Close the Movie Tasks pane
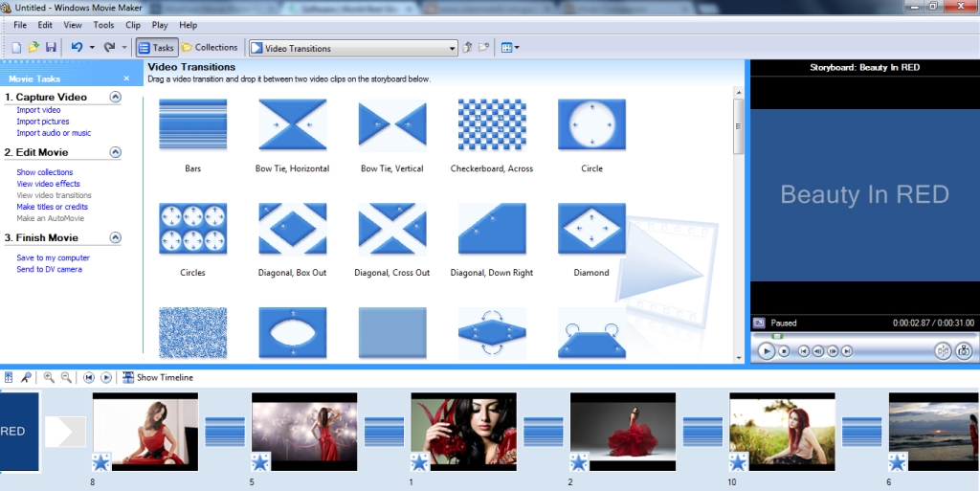980x491 pixels. point(126,78)
